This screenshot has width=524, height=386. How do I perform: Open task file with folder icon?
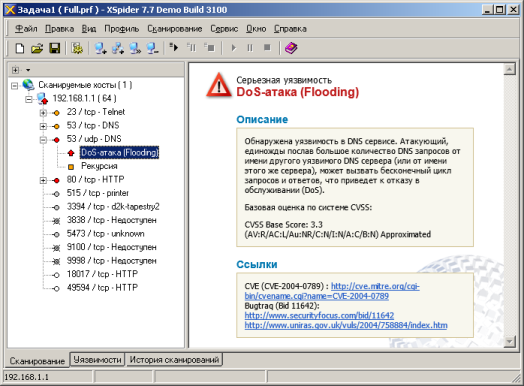tap(37, 48)
